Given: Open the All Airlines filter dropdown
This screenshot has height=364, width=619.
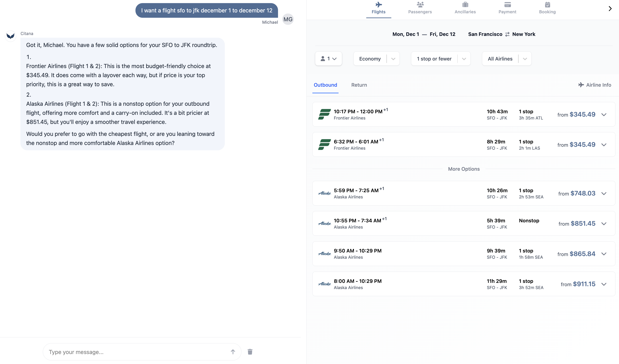Looking at the screenshot, I should pos(507,59).
